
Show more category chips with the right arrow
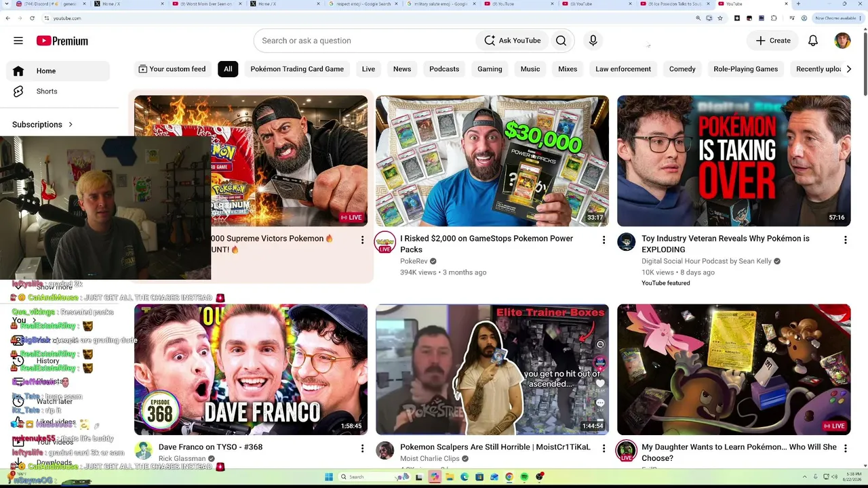tap(848, 69)
